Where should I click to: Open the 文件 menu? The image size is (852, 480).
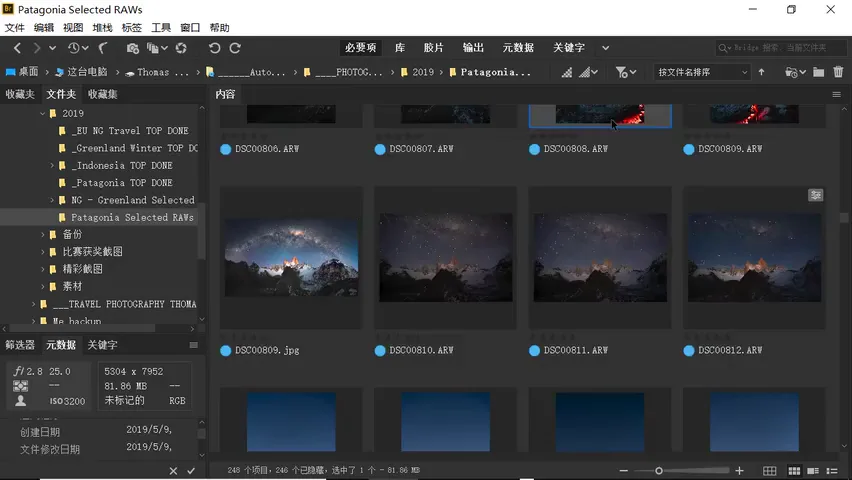[15, 28]
